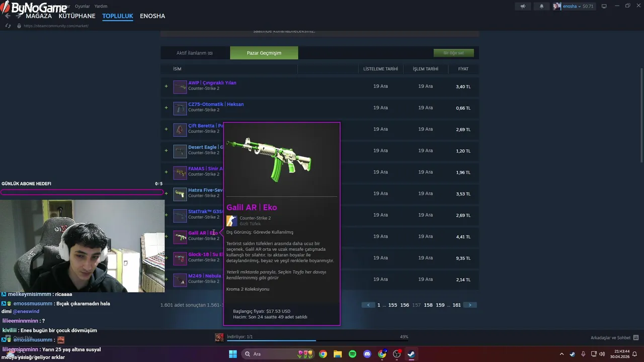Jump to page 158 in pagination
This screenshot has height=362, width=644.
(428, 305)
